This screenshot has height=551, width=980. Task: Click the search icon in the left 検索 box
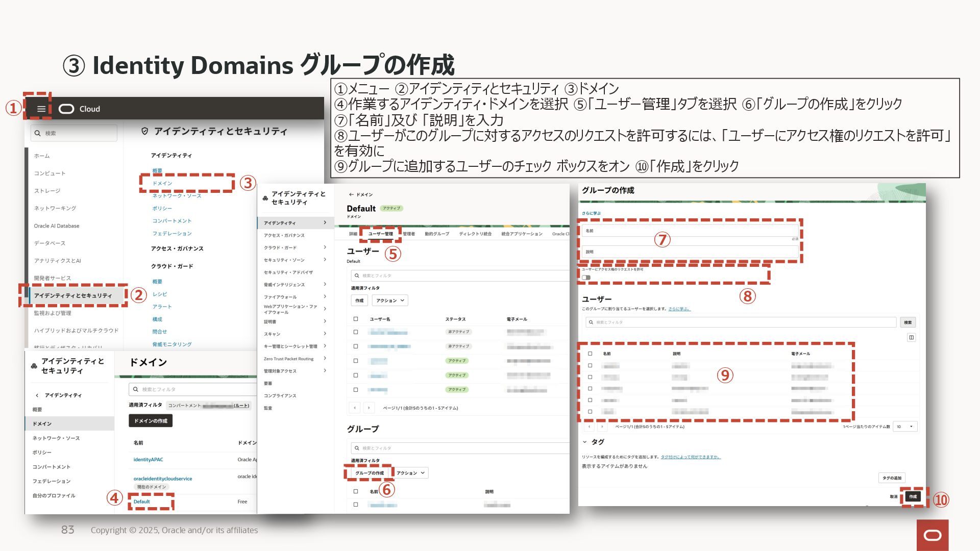pyautogui.click(x=38, y=133)
